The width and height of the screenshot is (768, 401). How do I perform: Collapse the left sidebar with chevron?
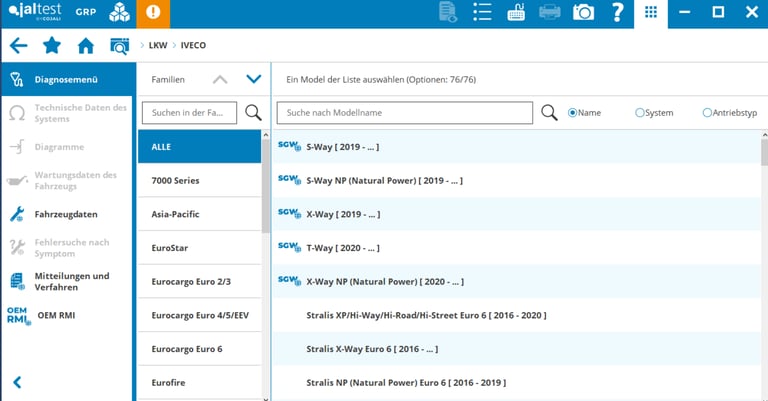pos(17,382)
